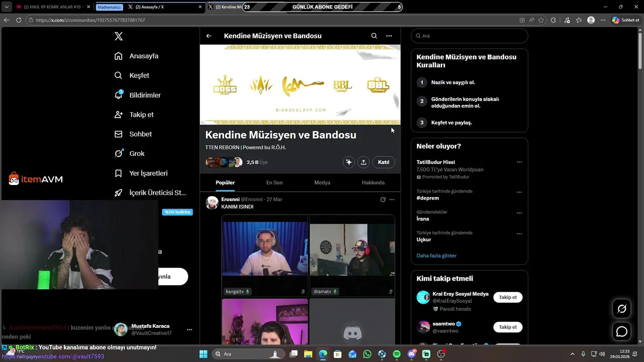Image resolution: width=644 pixels, height=362 pixels.
Task: Open the Windows Start menu
Action: coord(203,354)
